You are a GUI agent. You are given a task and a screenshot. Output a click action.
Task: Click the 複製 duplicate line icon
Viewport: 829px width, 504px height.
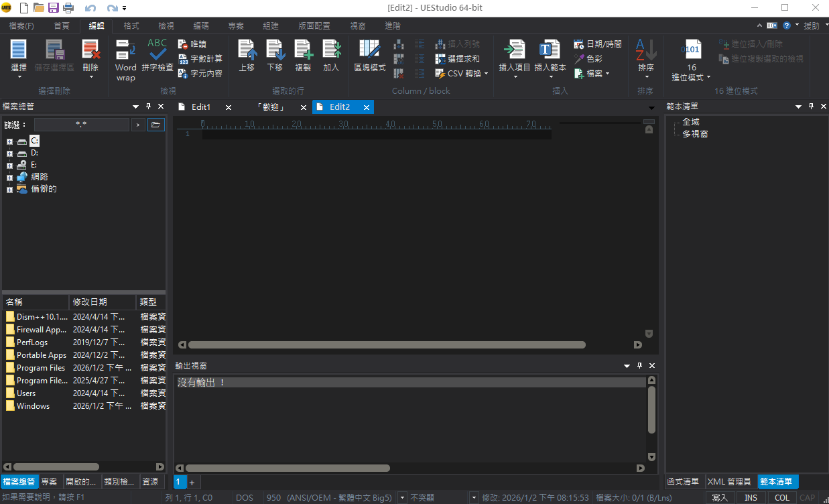pos(303,51)
